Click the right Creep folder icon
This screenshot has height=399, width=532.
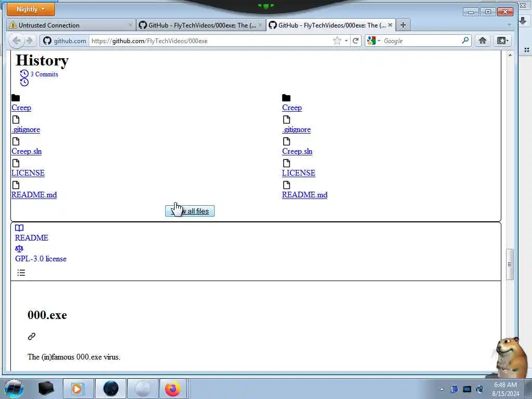(286, 98)
